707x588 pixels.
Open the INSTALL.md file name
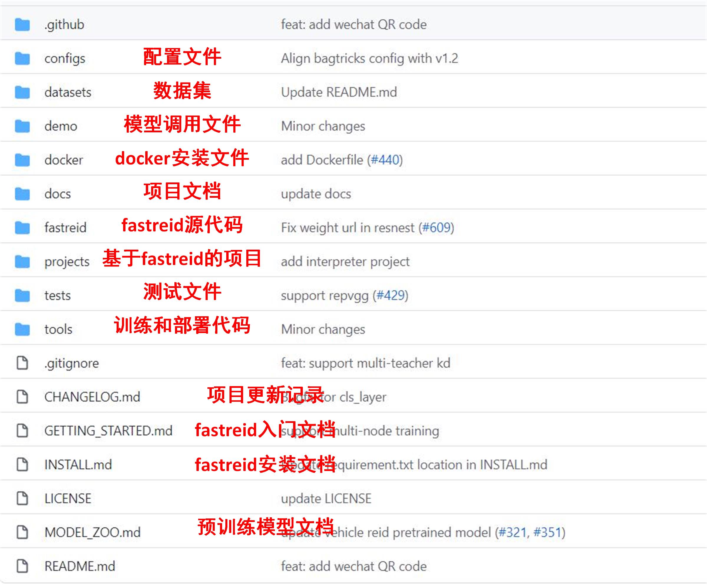(x=78, y=465)
